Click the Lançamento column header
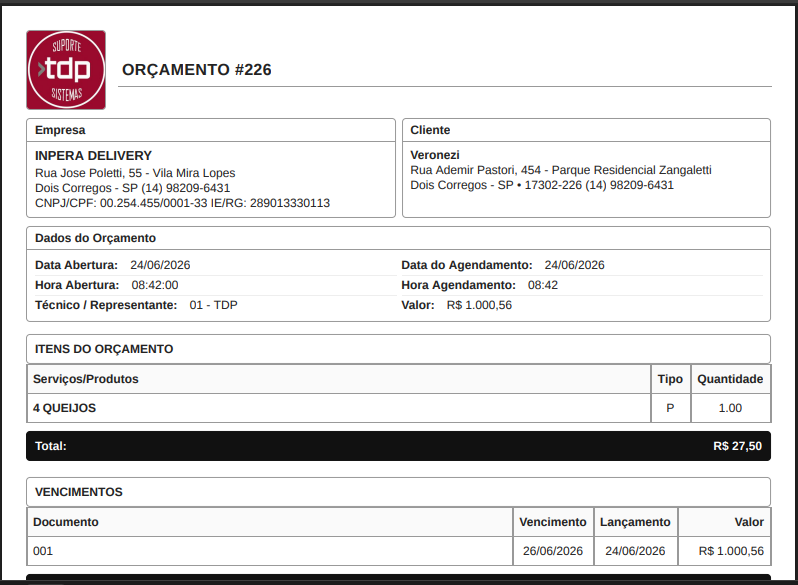Viewport: 798px width, 585px height. pyautogui.click(x=635, y=522)
